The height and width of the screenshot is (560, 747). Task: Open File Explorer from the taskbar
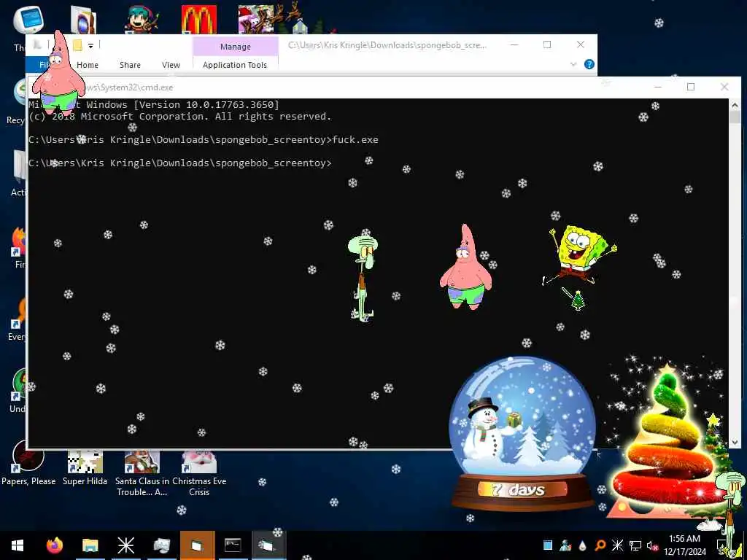pos(90,545)
